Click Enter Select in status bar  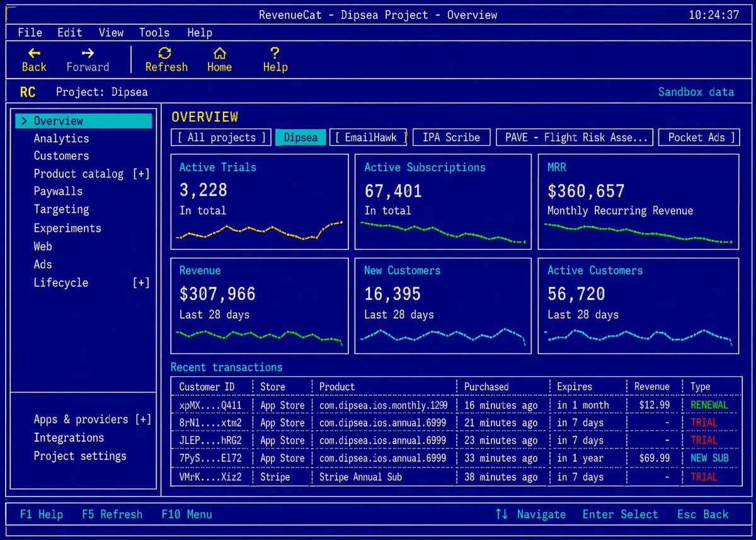tap(620, 514)
